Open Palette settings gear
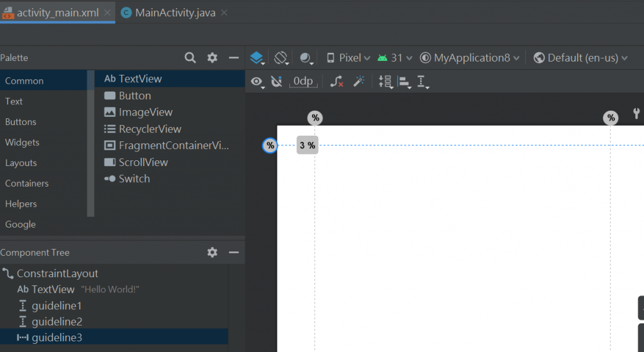The width and height of the screenshot is (644, 352). pos(212,57)
